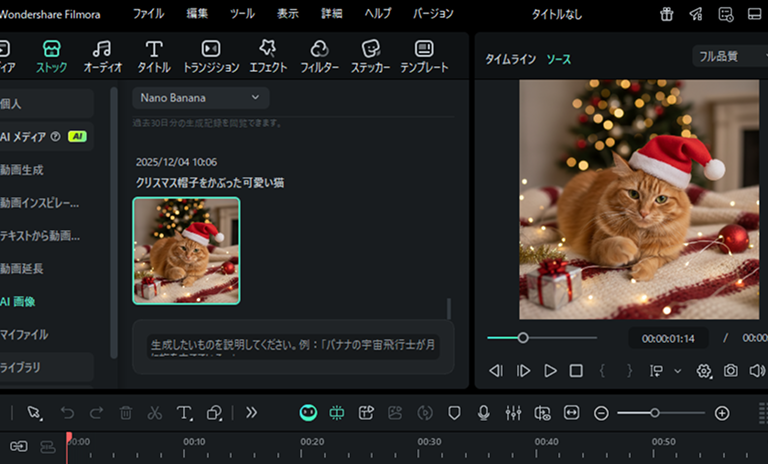Open the Nano Banana model dropdown
The width and height of the screenshot is (768, 464).
200,97
